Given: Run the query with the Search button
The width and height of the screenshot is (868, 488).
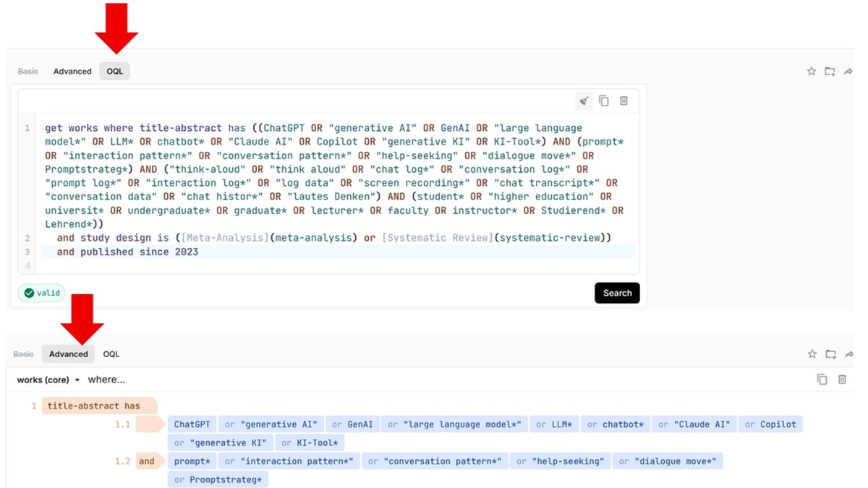Looking at the screenshot, I should (x=617, y=293).
